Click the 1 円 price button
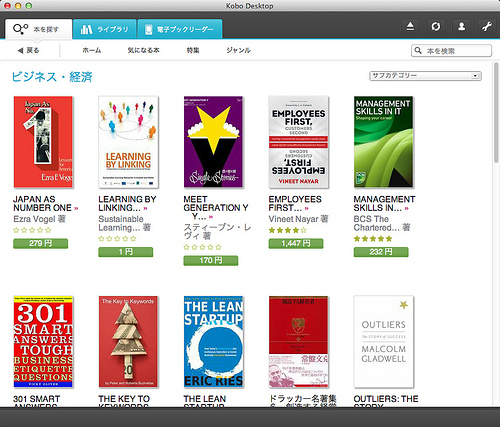 point(126,252)
